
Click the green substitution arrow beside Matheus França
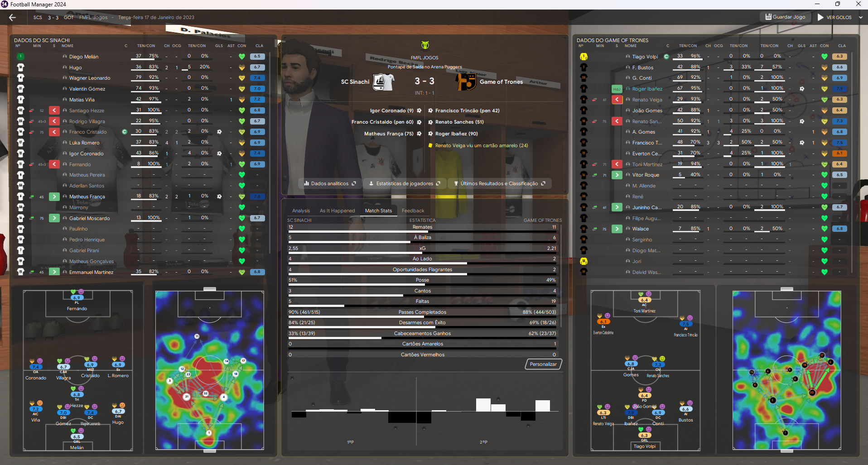54,197
